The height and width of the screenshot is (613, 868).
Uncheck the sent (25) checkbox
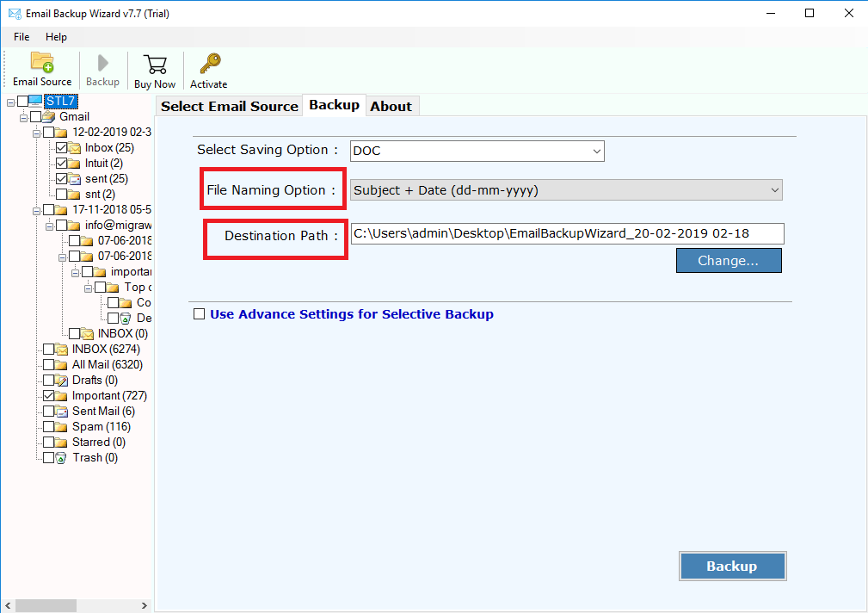[61, 178]
